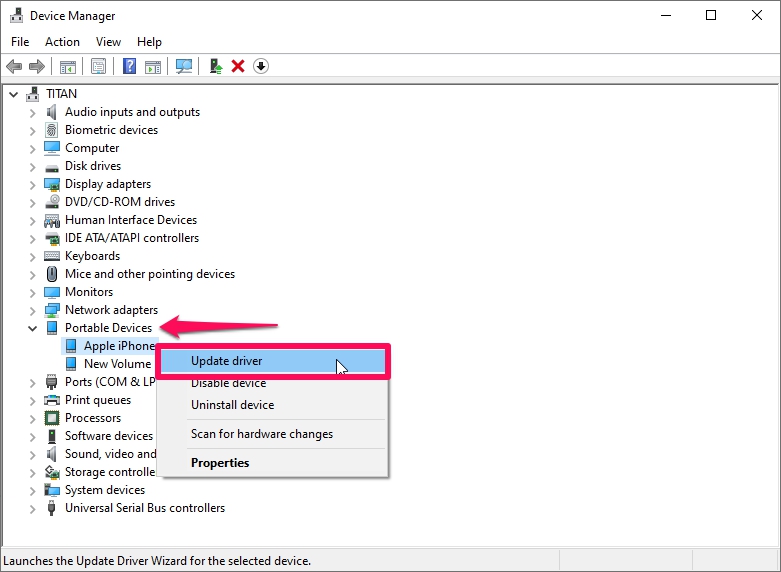
Task: Click the red X Uninstall device icon
Action: [x=238, y=66]
